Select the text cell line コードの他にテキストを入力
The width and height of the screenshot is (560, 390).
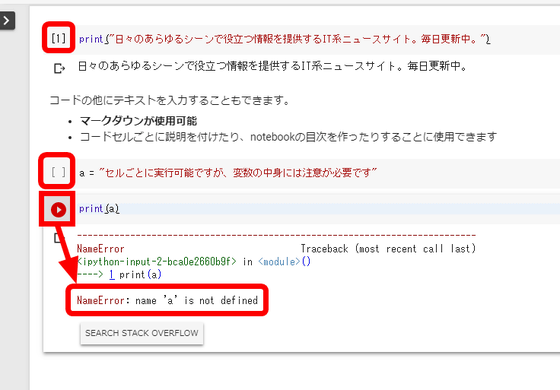[x=169, y=100]
